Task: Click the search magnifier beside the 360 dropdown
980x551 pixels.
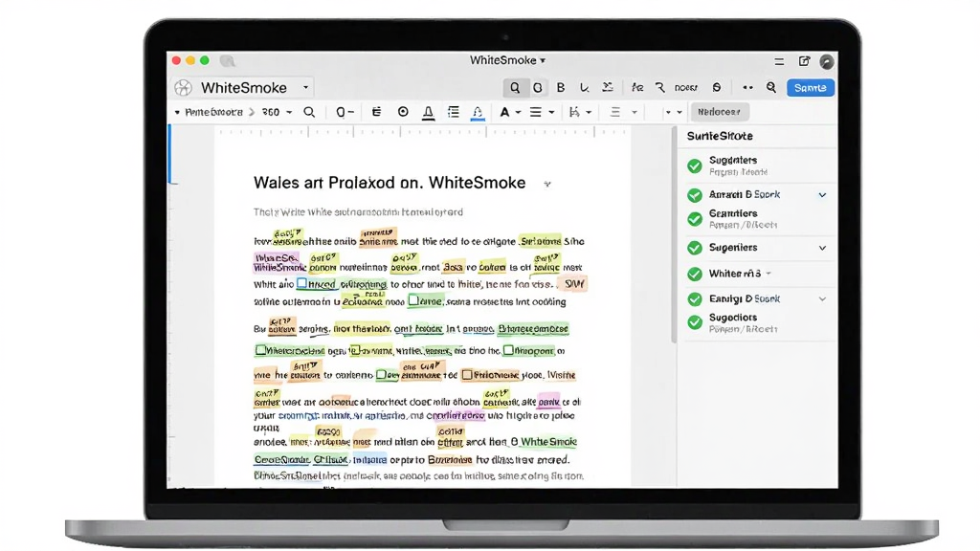Action: pyautogui.click(x=309, y=113)
